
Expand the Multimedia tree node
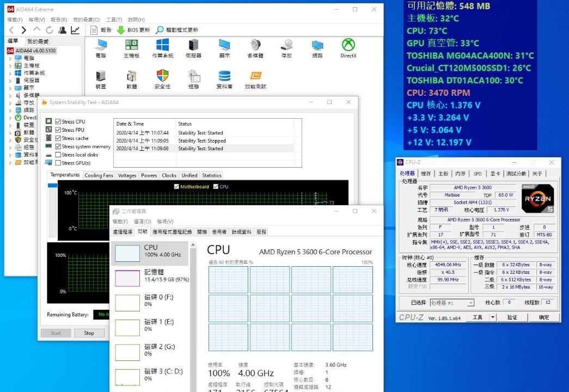10,95
